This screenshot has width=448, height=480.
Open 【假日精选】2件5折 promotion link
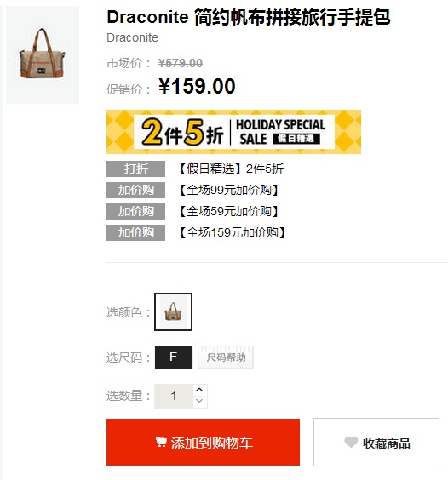[x=232, y=169]
